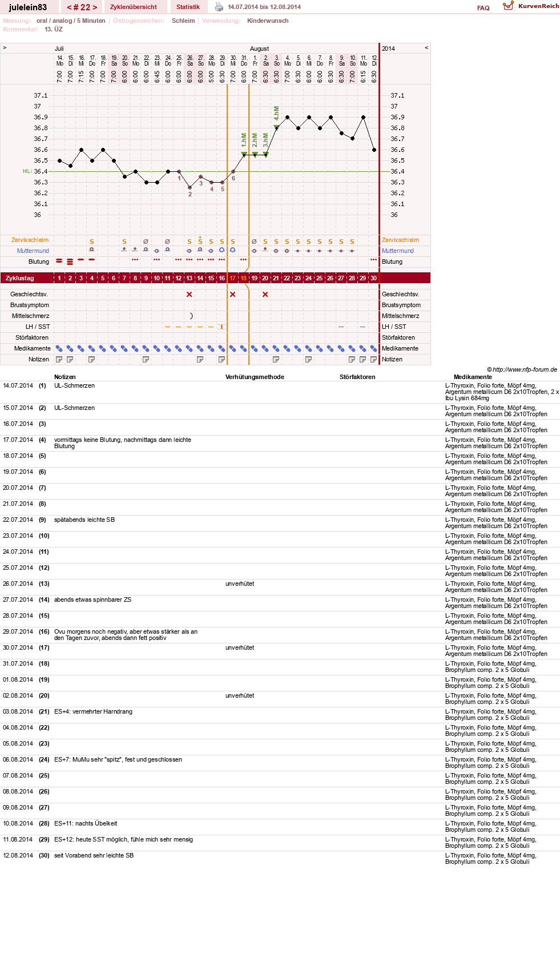Click the 'HL: 36.4' baseline label

click(x=35, y=171)
